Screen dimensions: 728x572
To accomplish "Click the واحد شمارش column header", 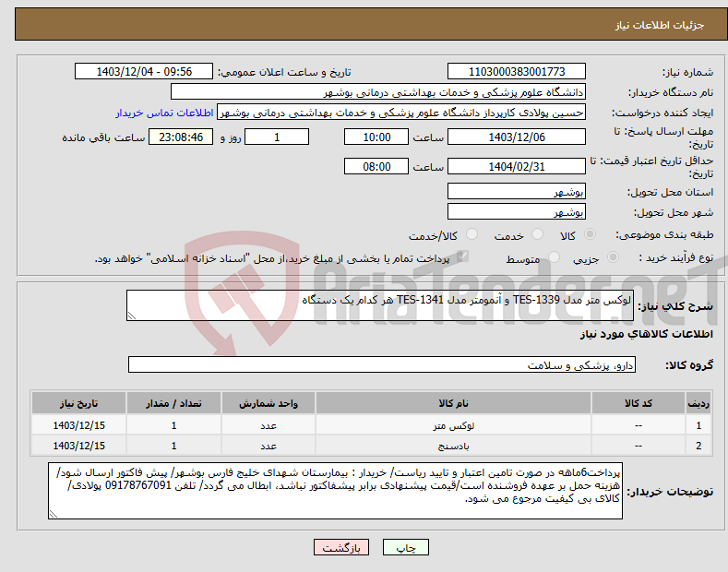I will [269, 403].
